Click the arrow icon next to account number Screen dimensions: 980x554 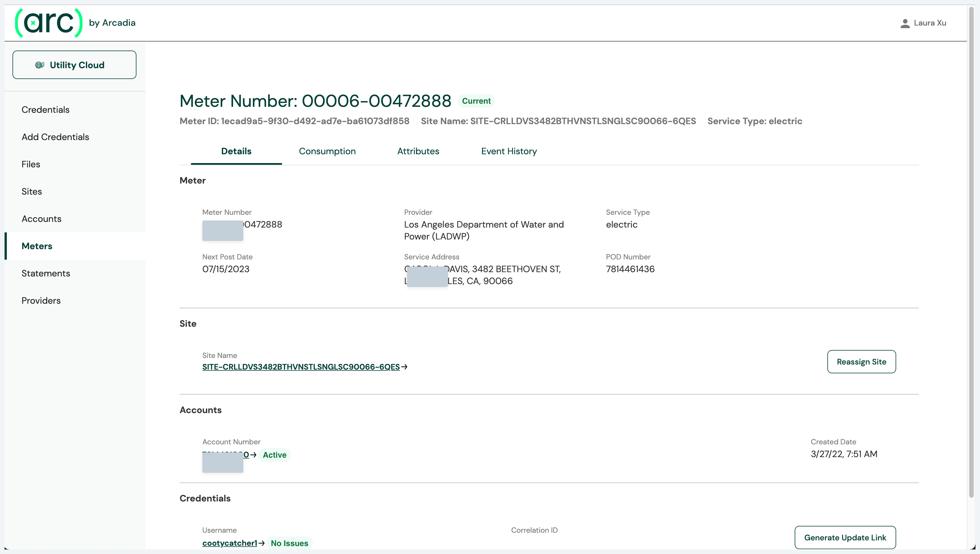[254, 455]
